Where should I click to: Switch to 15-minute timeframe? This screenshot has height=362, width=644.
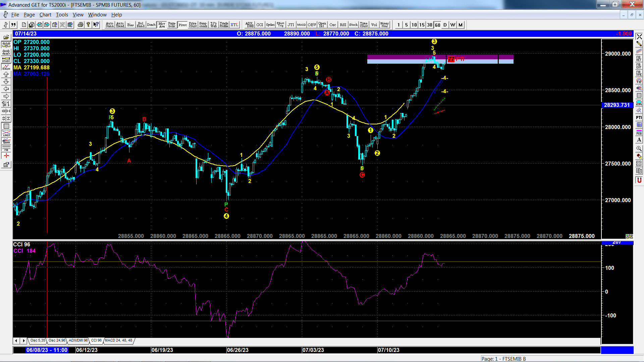click(422, 25)
